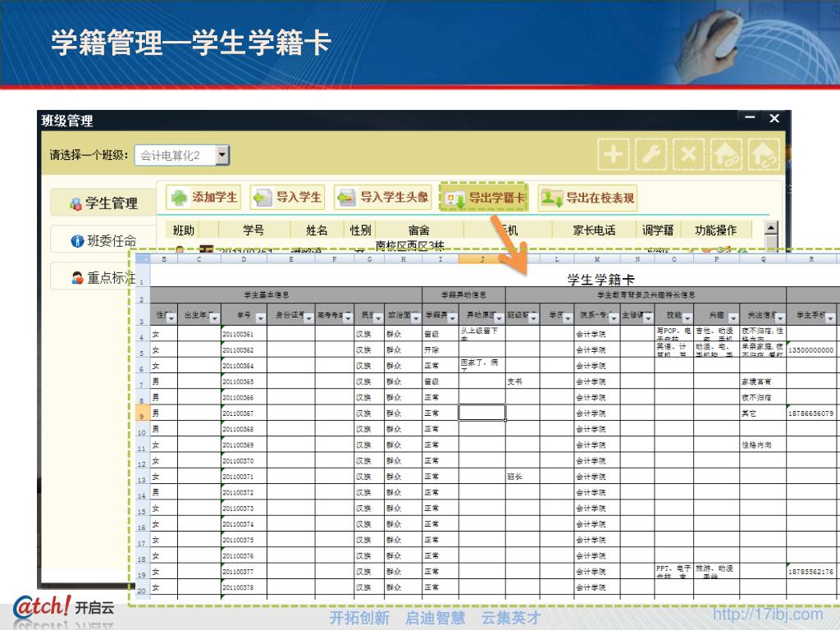
Task: Open the 身份证号 filter arrow in the spreadsheet
Action: 308,318
